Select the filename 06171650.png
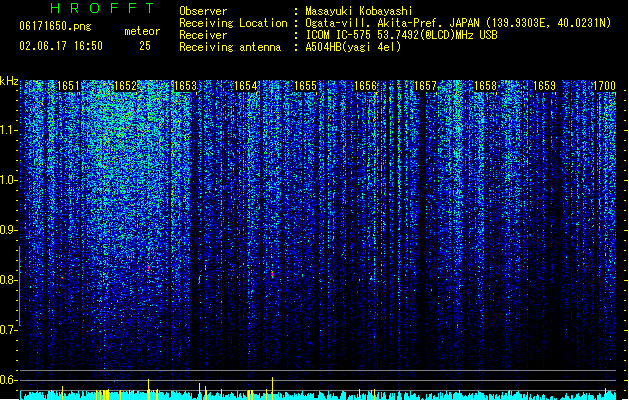This screenshot has height=400, width=629. pyautogui.click(x=55, y=26)
